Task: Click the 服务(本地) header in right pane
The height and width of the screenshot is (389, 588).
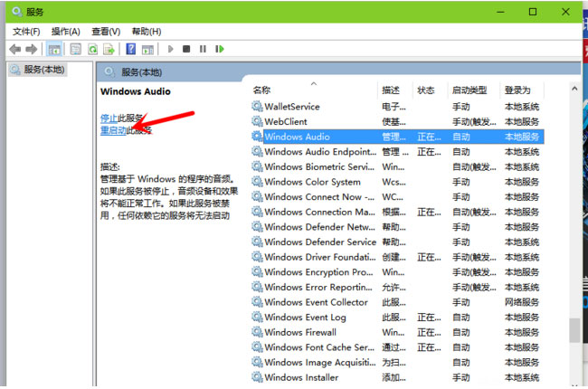Action: click(142, 72)
